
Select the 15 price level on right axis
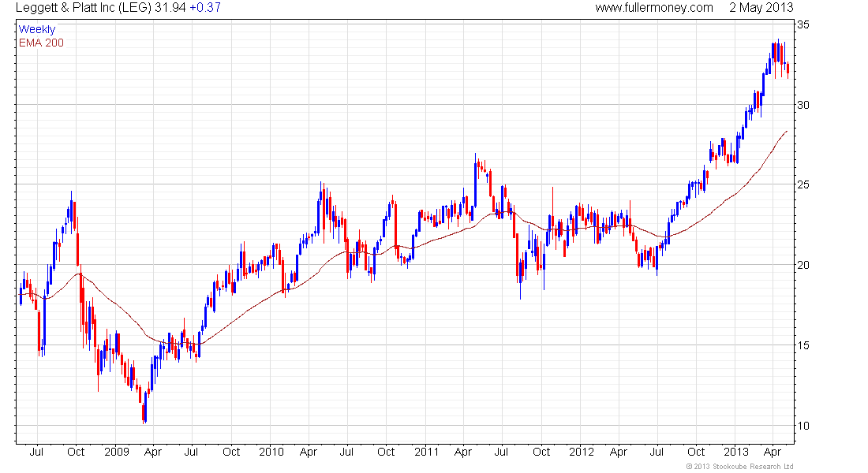[x=803, y=345]
